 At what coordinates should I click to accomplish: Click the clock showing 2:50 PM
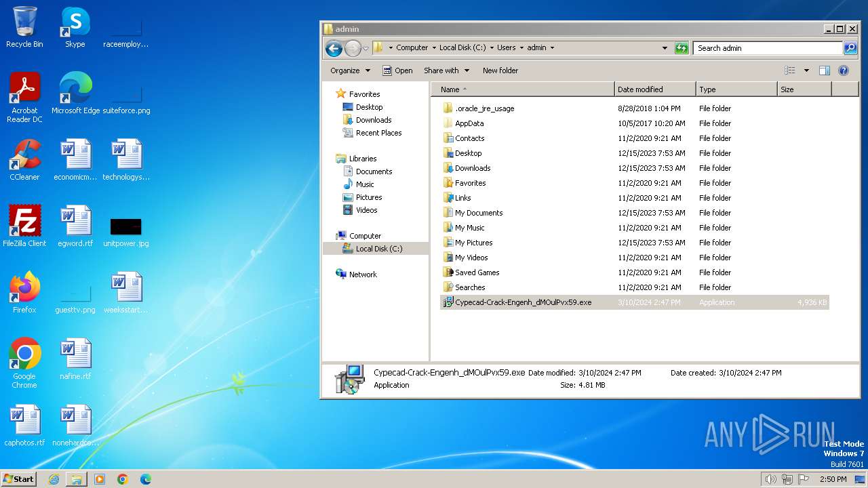(833, 479)
